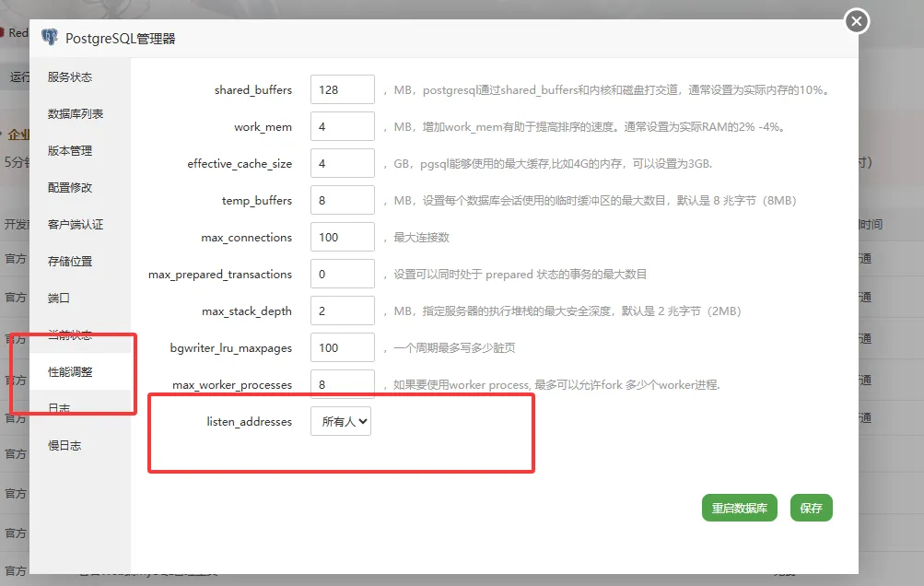924x586 pixels.
Task: Click the effective_cache_size label
Action: coord(240,164)
